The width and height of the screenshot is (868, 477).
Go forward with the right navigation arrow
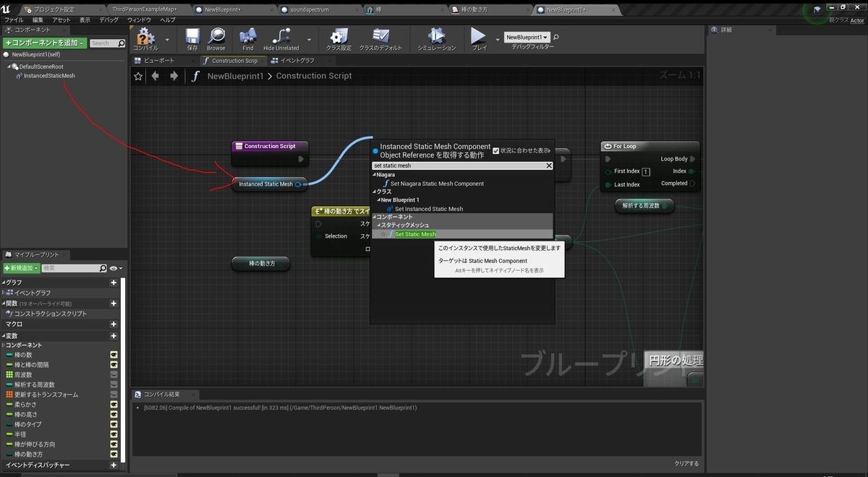pyautogui.click(x=174, y=76)
